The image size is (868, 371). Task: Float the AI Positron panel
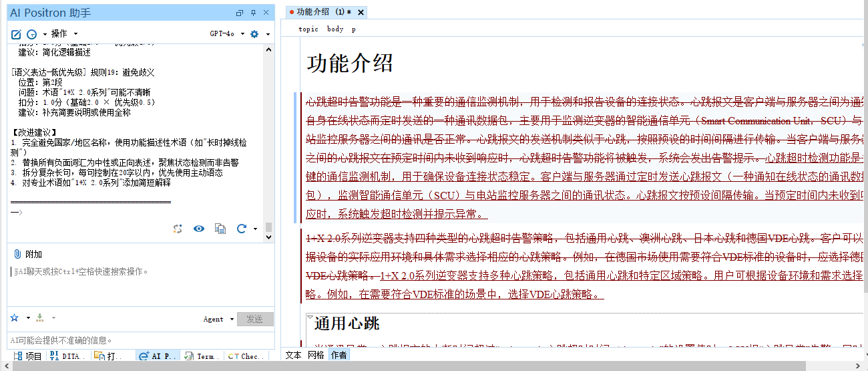click(240, 13)
